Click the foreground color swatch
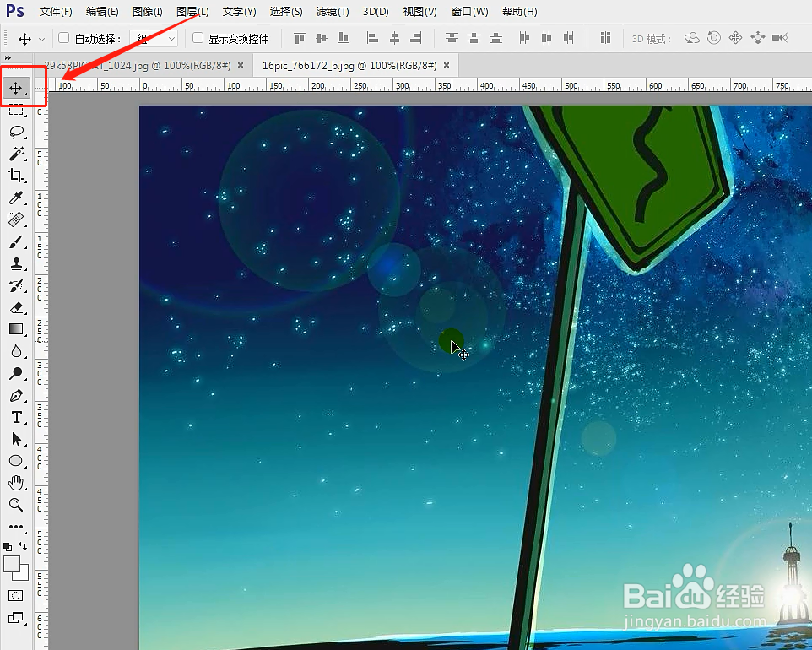 pyautogui.click(x=11, y=564)
